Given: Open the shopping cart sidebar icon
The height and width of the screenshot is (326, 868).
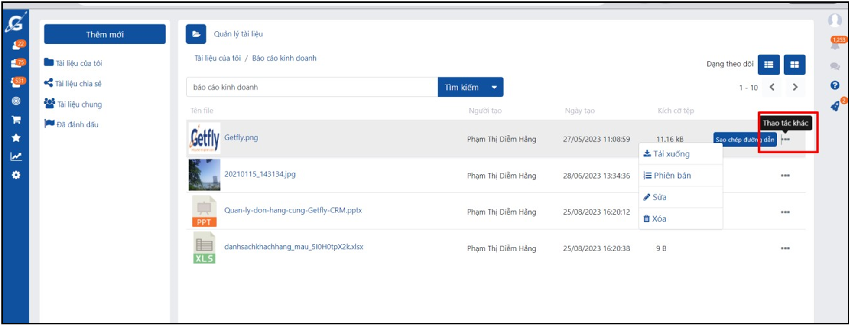Looking at the screenshot, I should point(16,120).
